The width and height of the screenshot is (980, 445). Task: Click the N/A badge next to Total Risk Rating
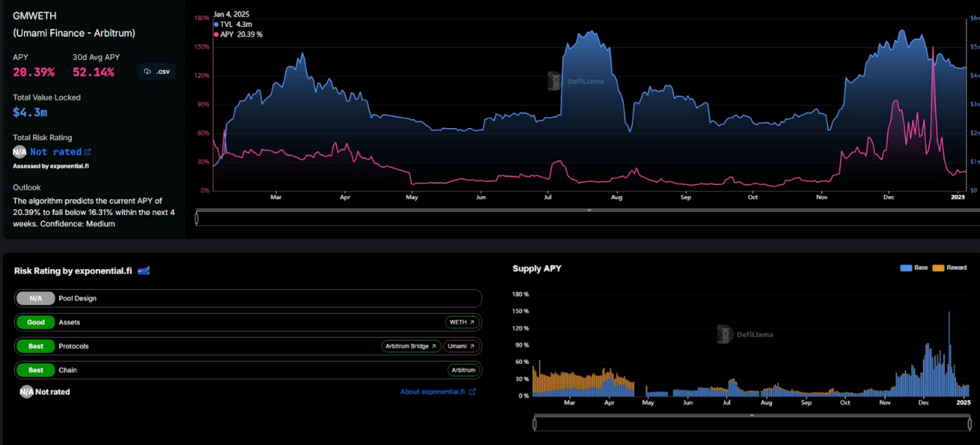20,152
